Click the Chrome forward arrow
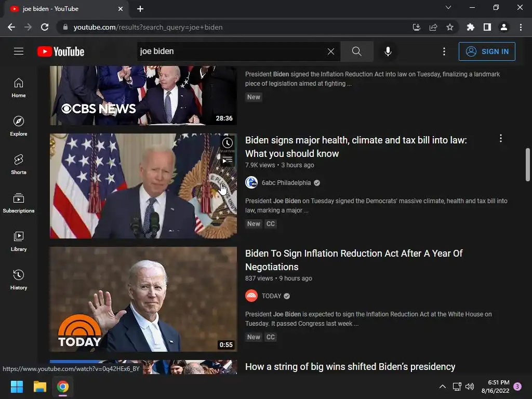532x399 pixels. [x=28, y=27]
